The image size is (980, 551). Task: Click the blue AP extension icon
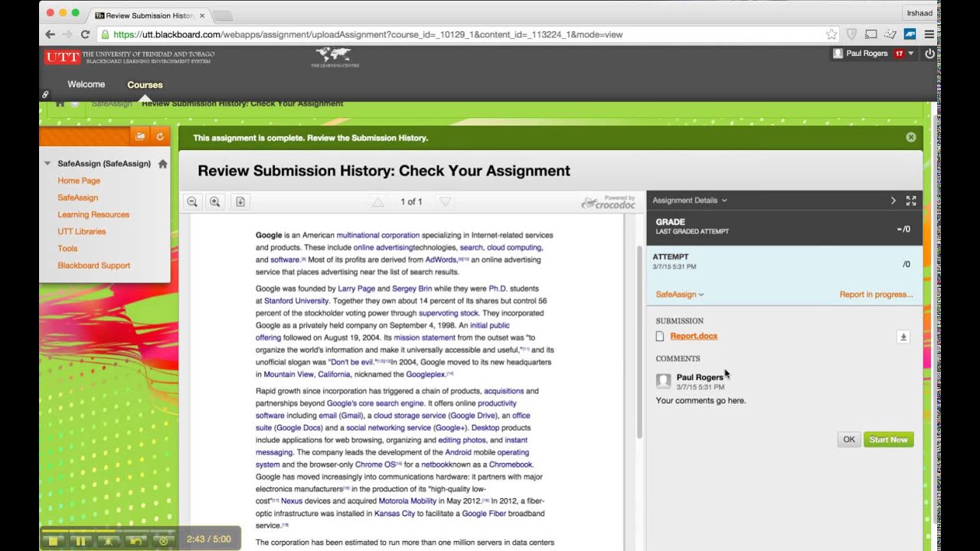pos(910,34)
